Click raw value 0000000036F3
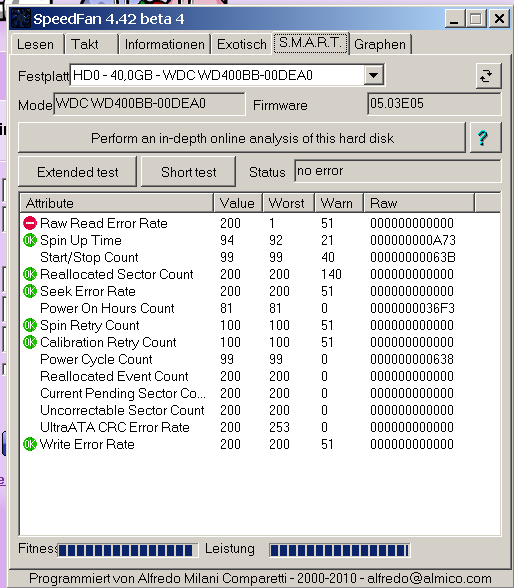The width and height of the screenshot is (514, 588). coord(412,308)
